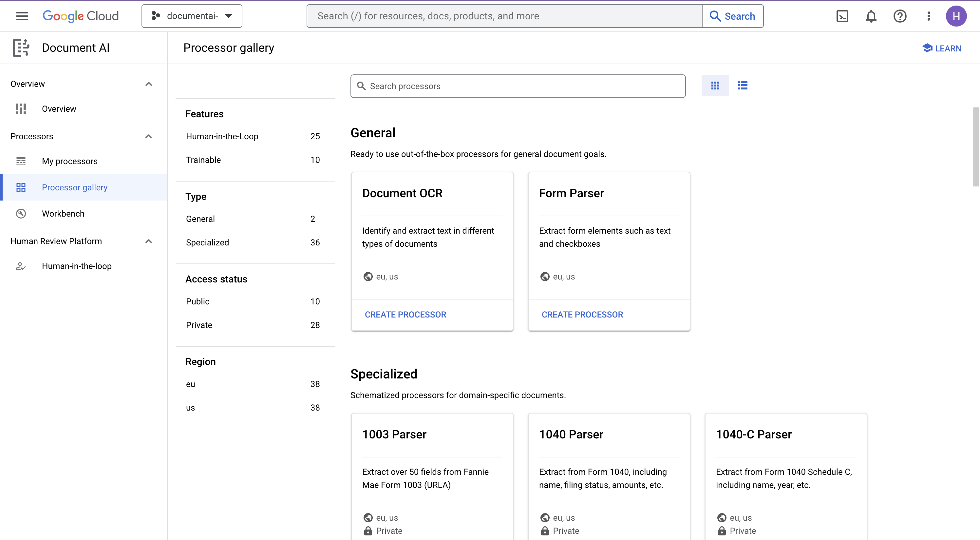Click Create Processor for Form Parser
This screenshot has width=980, height=540.
(582, 315)
